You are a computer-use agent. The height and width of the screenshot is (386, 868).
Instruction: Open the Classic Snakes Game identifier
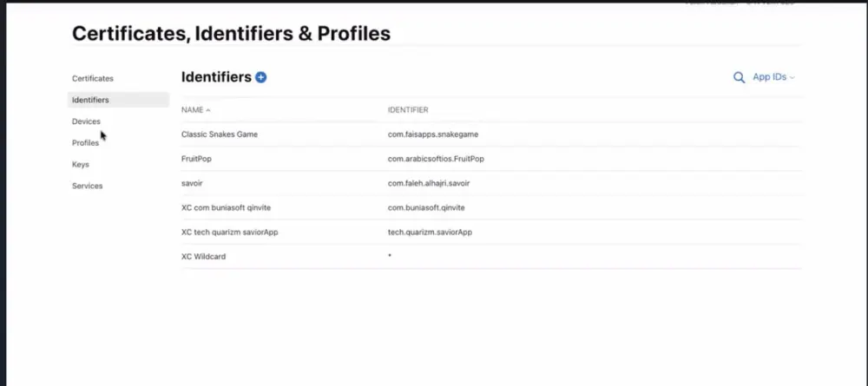[220, 134]
